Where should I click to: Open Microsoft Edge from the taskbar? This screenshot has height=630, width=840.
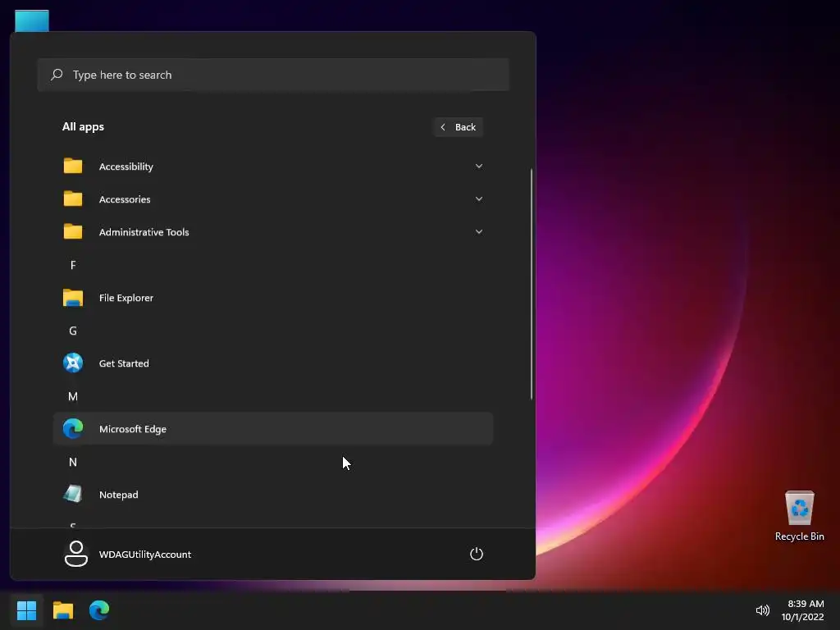click(99, 610)
